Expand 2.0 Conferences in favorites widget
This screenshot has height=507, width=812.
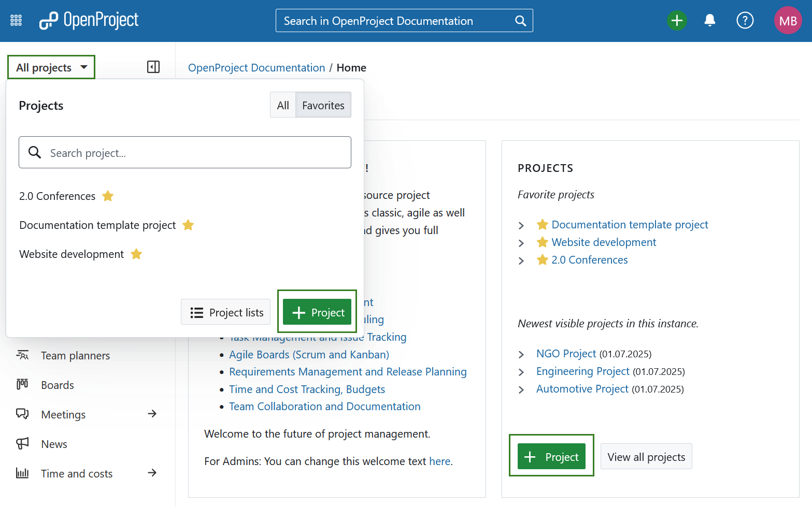tap(521, 260)
